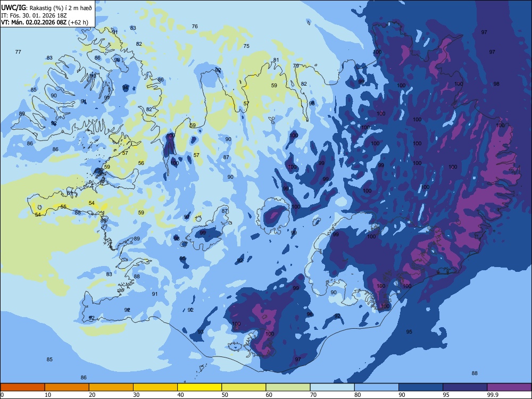532x399 pixels.
Task: Click the legend tick label '80'
Action: [x=358, y=395]
